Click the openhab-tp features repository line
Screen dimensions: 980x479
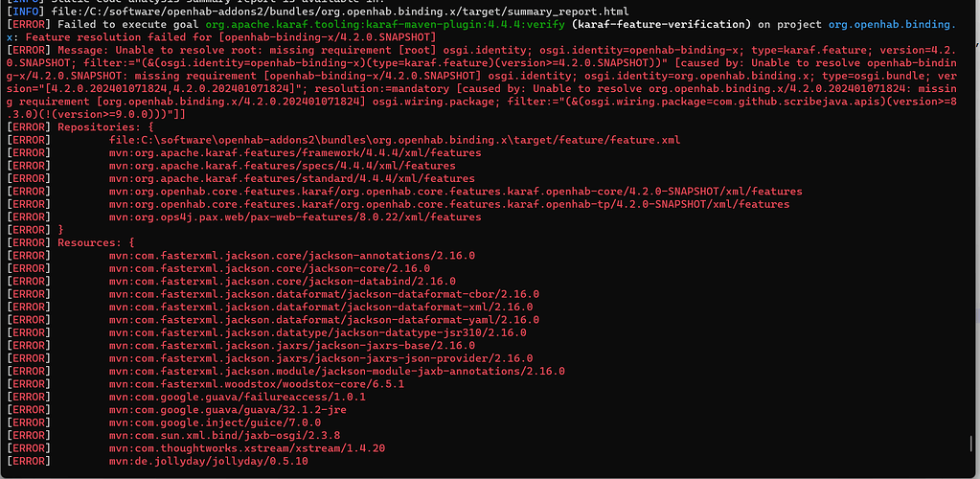(x=449, y=204)
